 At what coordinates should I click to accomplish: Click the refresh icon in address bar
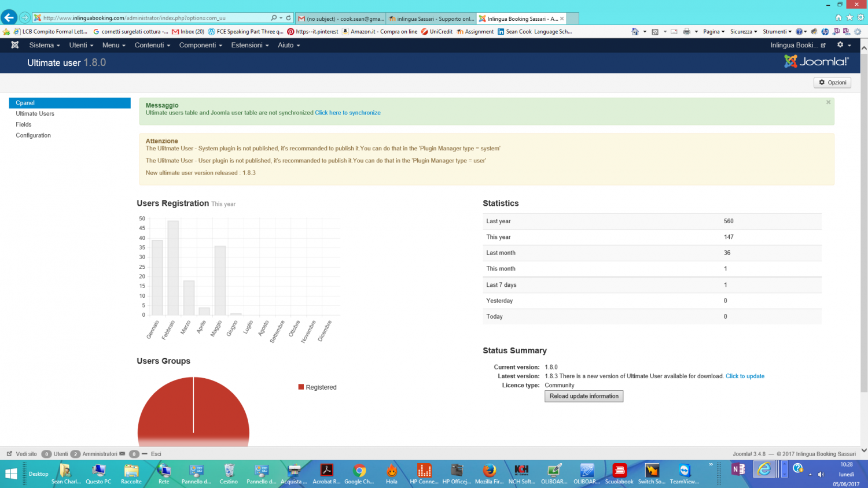click(x=288, y=18)
